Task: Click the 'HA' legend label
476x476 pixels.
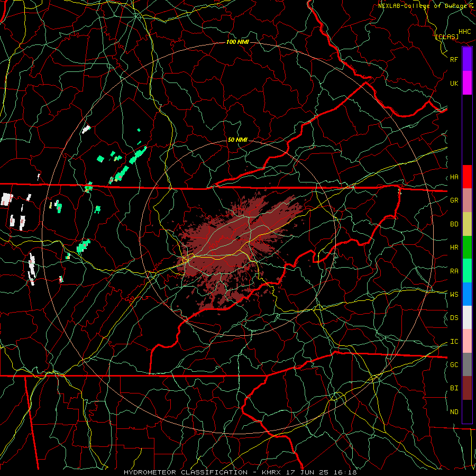Action: pos(454,177)
